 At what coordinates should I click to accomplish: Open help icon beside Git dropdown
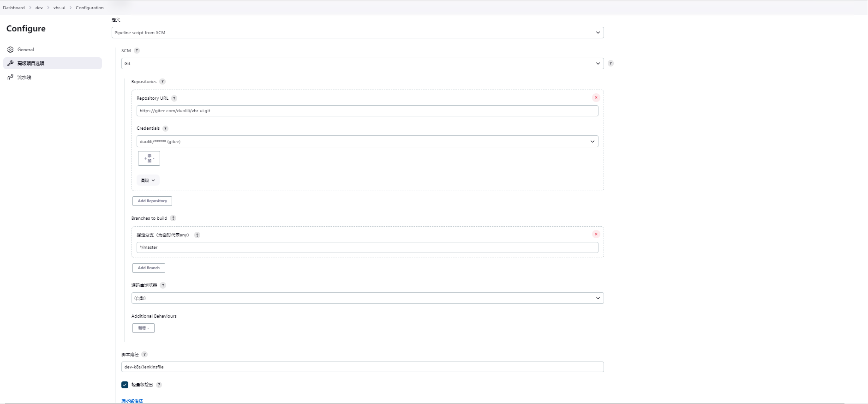click(x=611, y=63)
